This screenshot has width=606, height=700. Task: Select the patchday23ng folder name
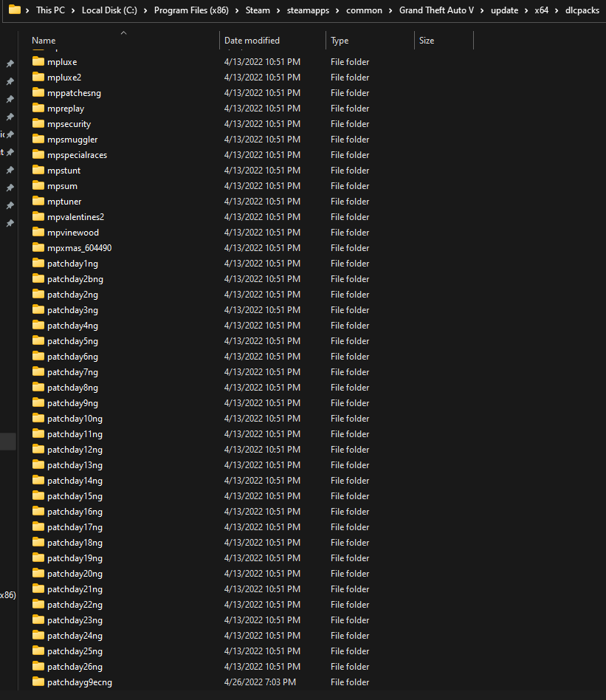(x=75, y=620)
